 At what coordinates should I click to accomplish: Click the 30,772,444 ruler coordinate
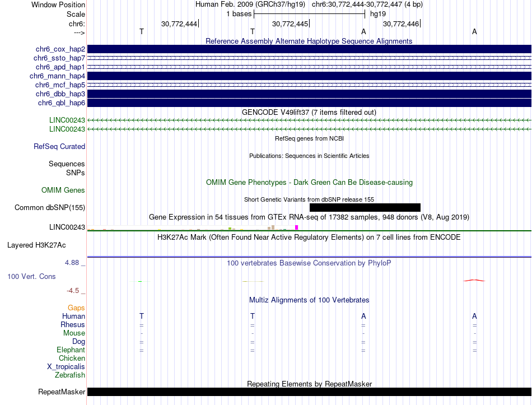(179, 24)
